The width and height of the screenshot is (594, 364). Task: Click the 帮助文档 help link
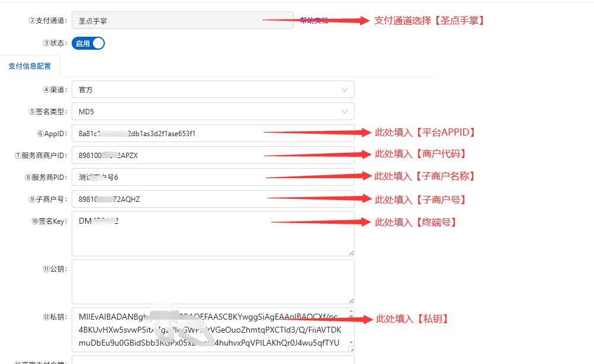pyautogui.click(x=314, y=20)
